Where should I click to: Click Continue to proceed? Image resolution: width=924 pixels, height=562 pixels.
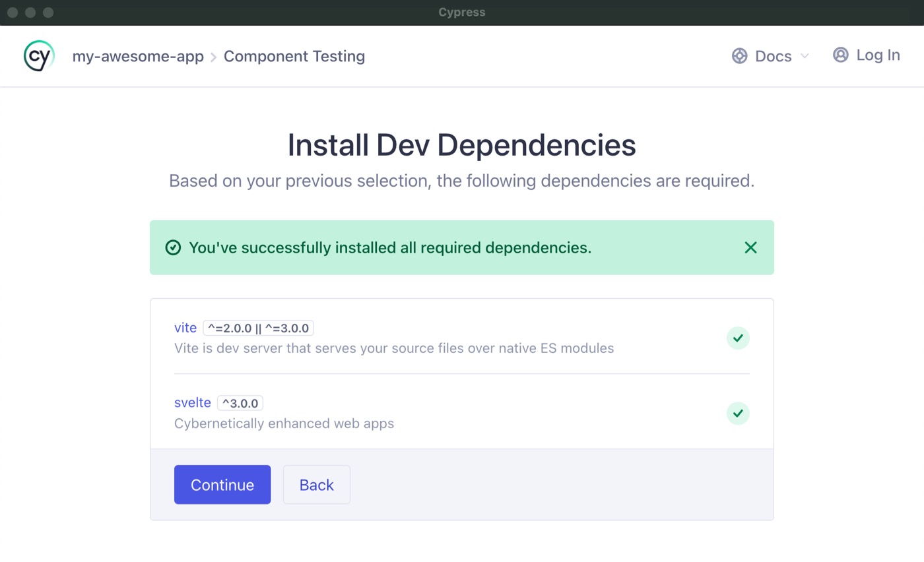pos(222,484)
